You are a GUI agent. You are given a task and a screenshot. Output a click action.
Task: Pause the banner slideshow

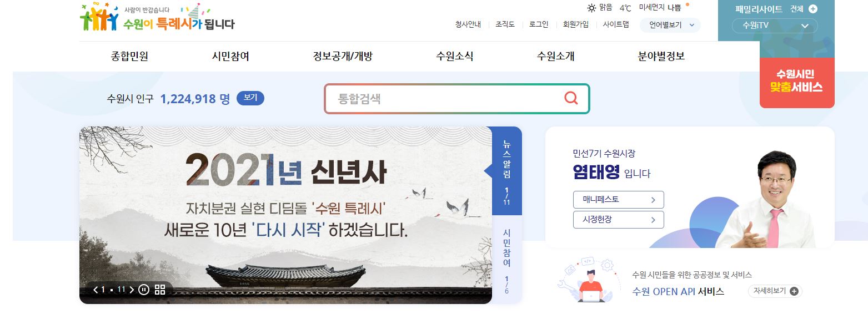[144, 289]
